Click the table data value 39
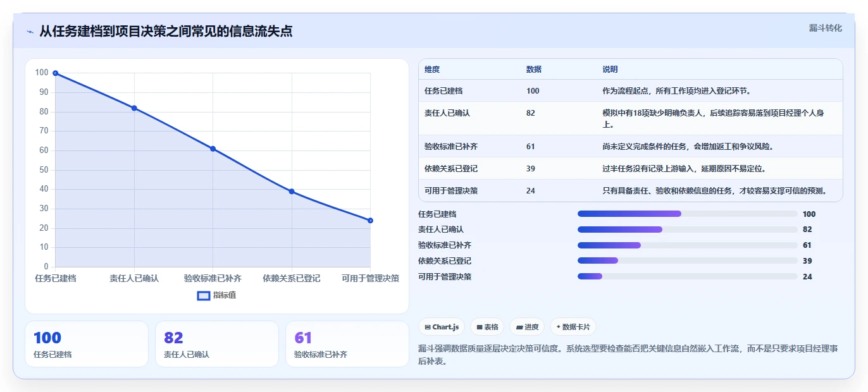The image size is (868, 392). tap(531, 169)
